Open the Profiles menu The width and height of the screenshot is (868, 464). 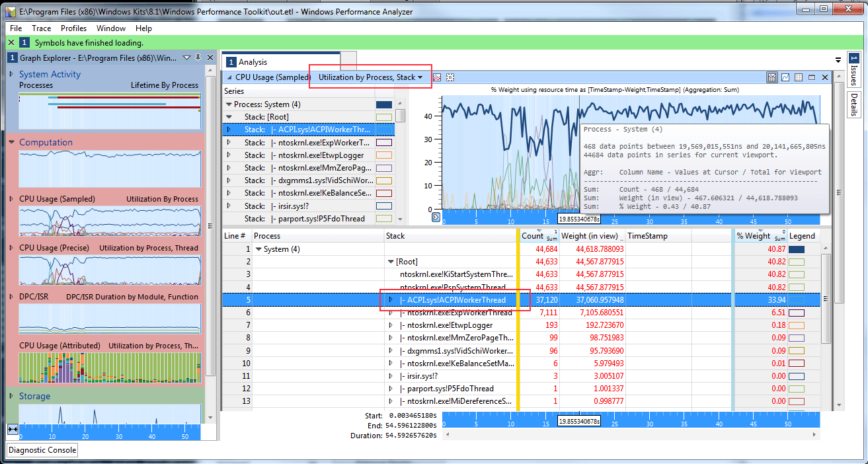point(73,28)
